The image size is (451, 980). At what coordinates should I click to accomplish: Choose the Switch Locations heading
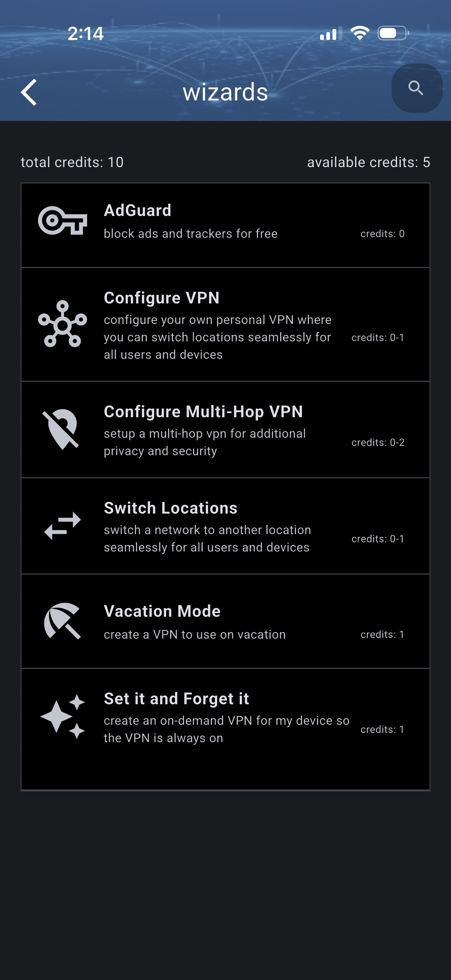[171, 507]
